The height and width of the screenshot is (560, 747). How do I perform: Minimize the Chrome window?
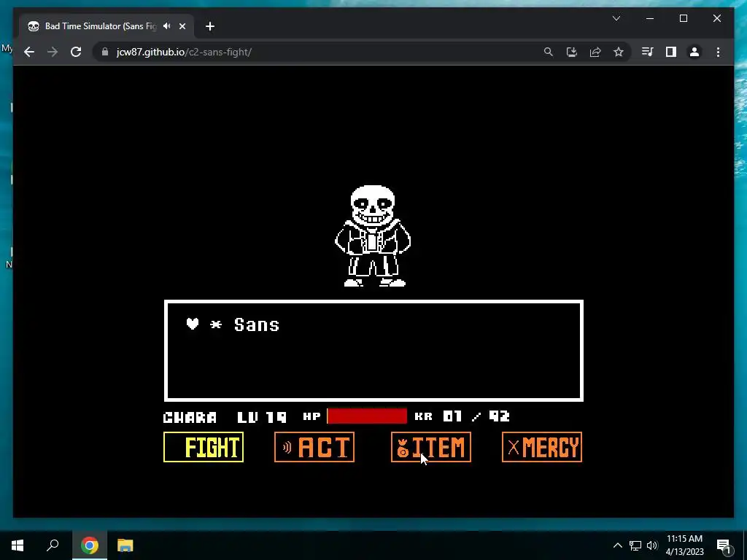650,18
